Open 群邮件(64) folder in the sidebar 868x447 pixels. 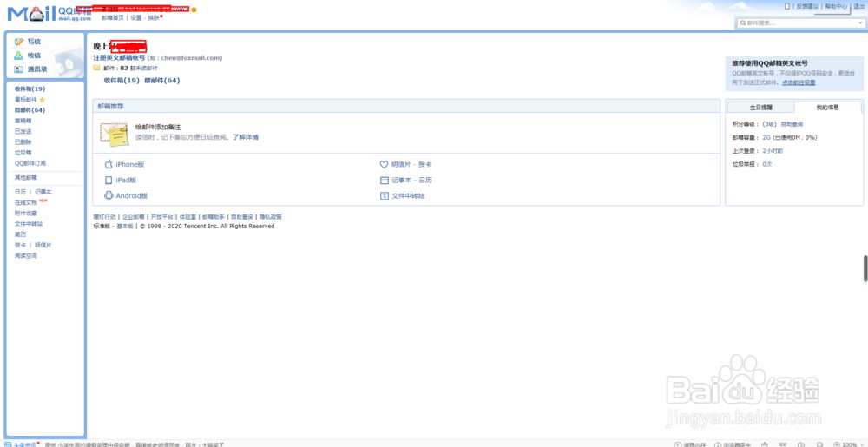[x=30, y=110]
